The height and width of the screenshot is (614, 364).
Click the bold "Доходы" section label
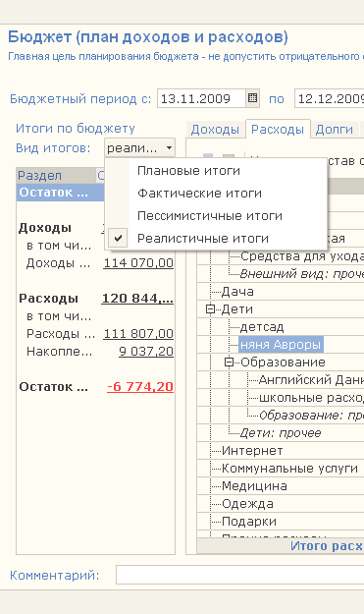45,228
